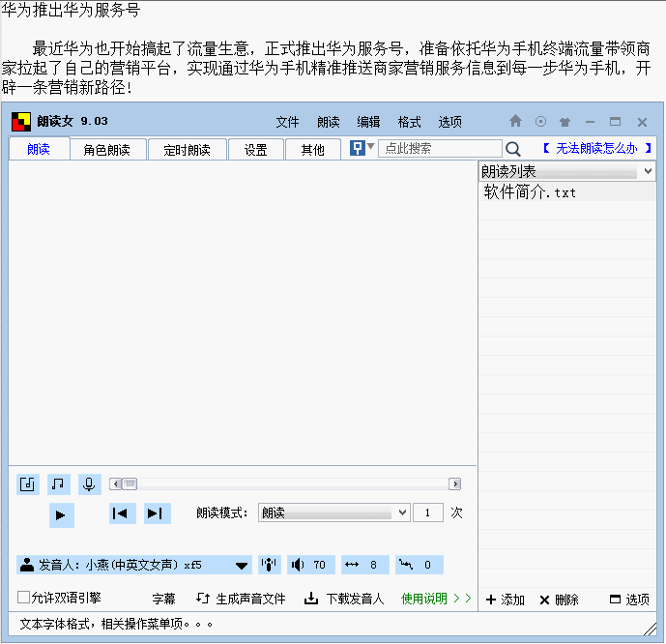This screenshot has width=666, height=644.
Task: Click the progress bar right arrow
Action: 455,483
